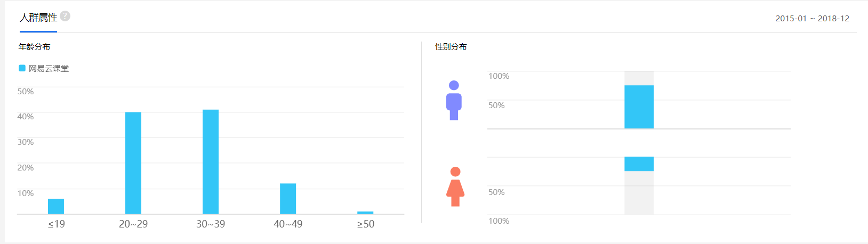This screenshot has width=868, height=244.
Task: Click the 性别分布 heading
Action: pos(451,47)
